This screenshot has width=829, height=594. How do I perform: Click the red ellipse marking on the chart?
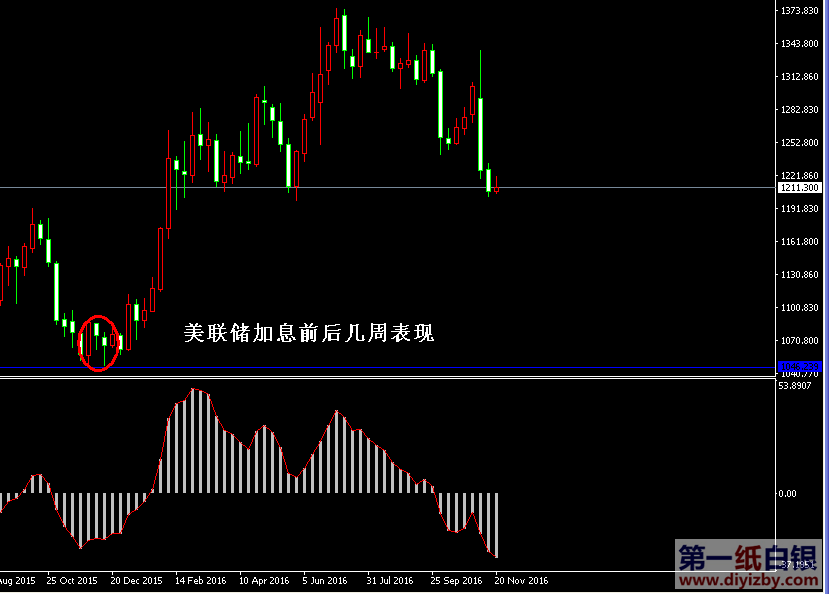pyautogui.click(x=98, y=343)
